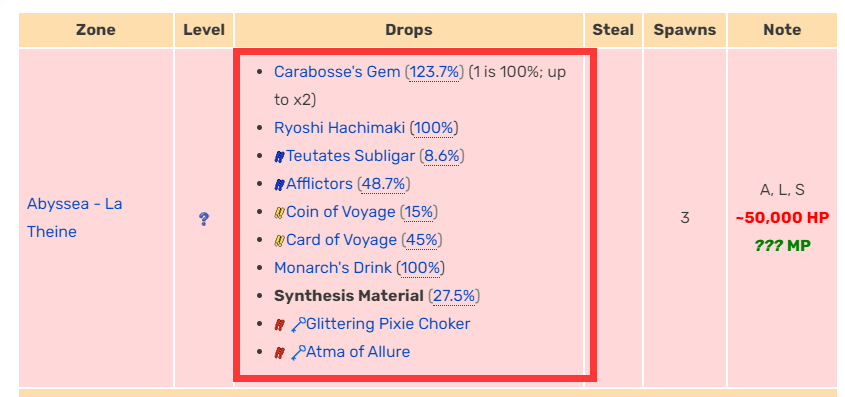Click the red icon before Glittering Pixie Choker
The width and height of the screenshot is (845, 397).
point(279,324)
